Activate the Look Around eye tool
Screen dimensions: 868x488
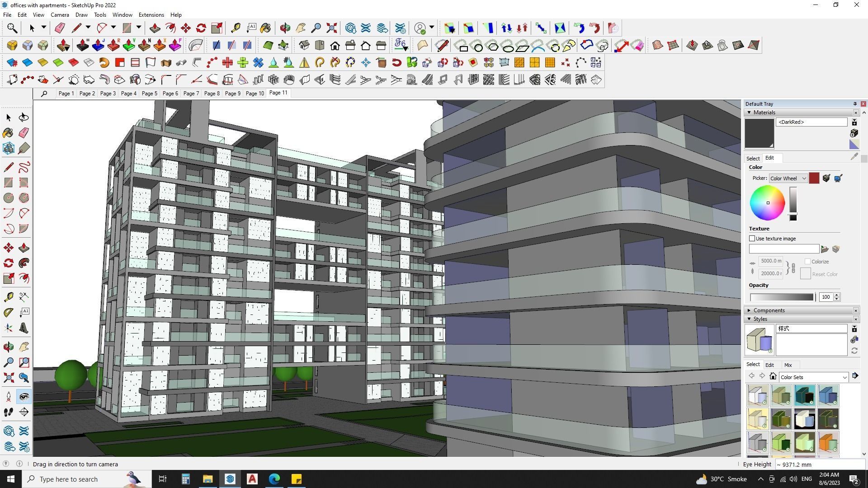pyautogui.click(x=24, y=397)
